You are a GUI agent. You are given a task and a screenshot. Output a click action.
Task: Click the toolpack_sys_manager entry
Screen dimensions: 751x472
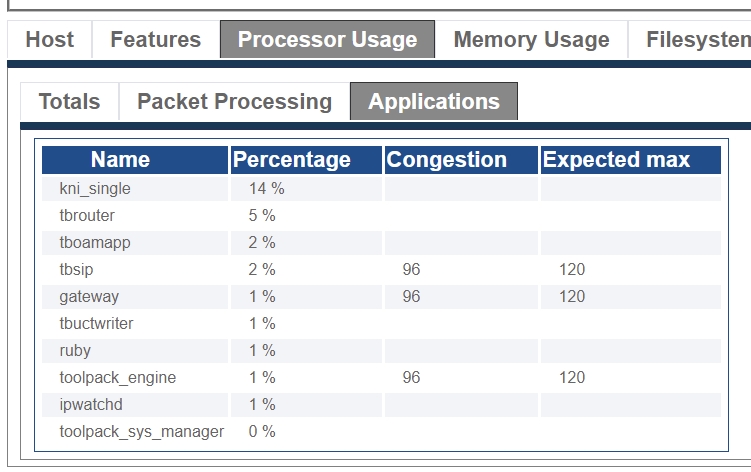(142, 432)
